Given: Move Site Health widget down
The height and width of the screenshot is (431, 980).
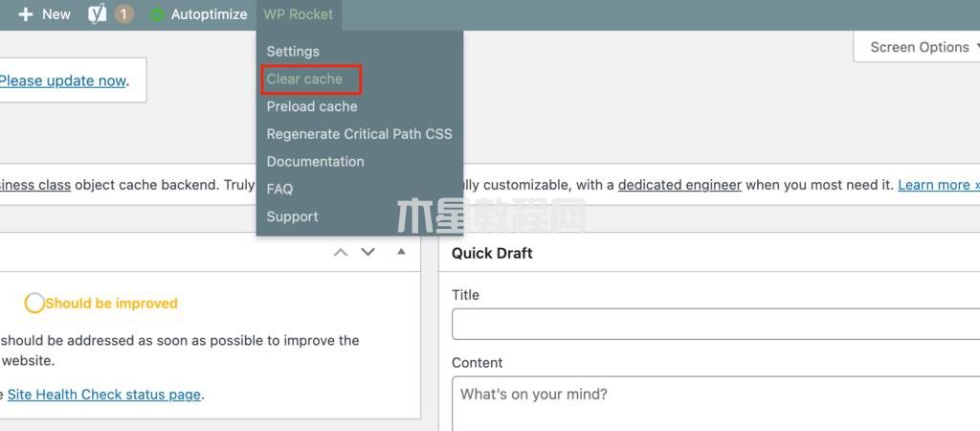Looking at the screenshot, I should click(368, 252).
